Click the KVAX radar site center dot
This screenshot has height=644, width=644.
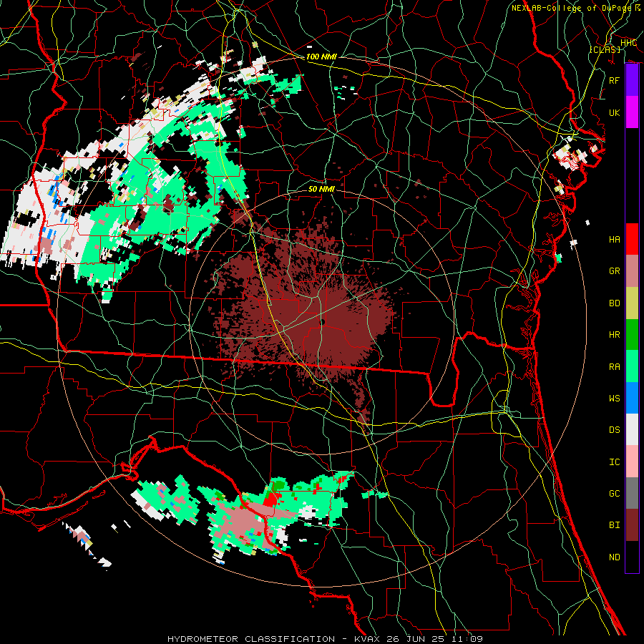323,323
